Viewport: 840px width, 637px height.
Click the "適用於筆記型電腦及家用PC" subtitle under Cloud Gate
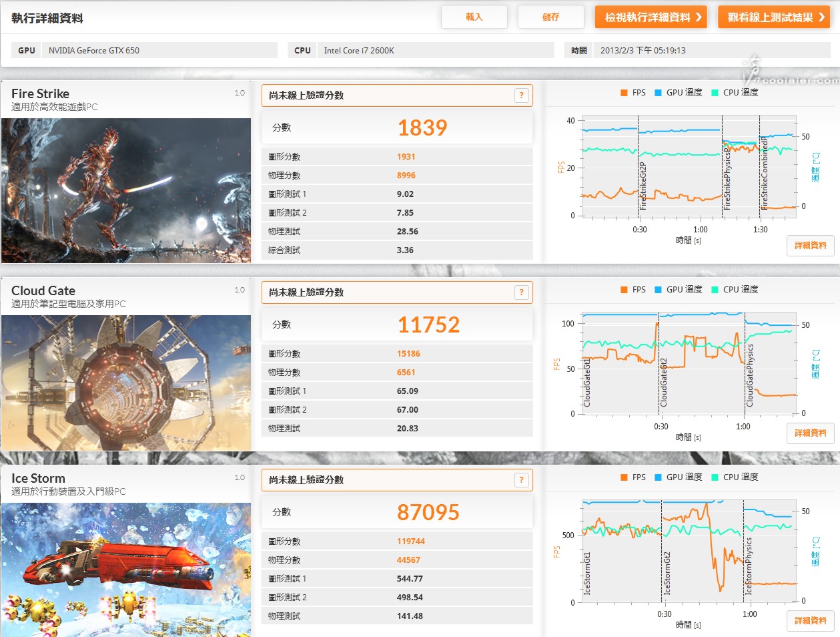(69, 304)
